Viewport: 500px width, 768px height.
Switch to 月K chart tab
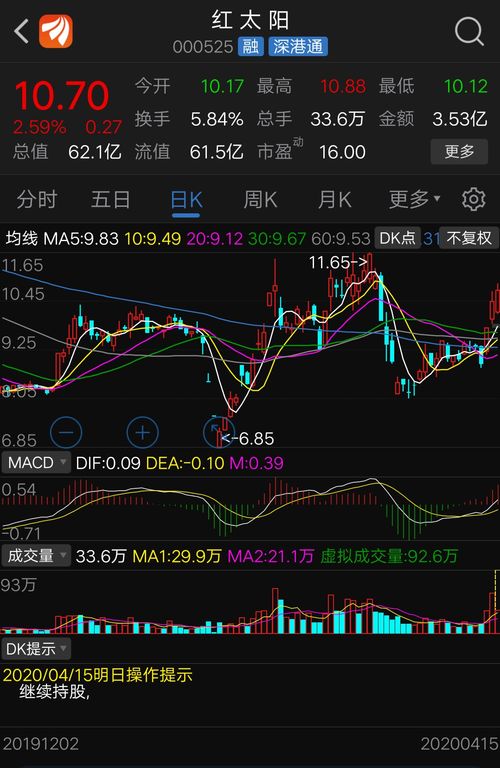334,200
